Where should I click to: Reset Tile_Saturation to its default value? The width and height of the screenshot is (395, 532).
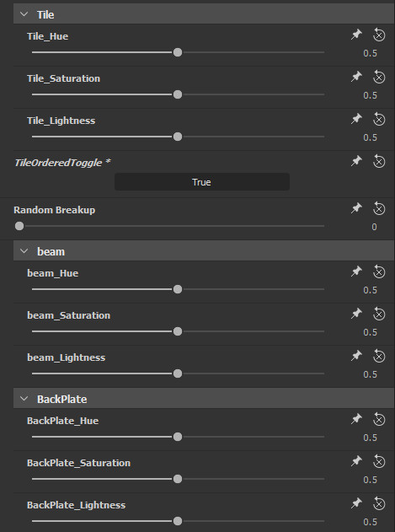[379, 77]
